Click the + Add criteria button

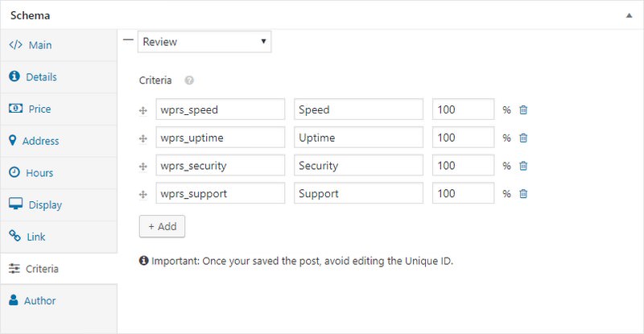coord(163,226)
